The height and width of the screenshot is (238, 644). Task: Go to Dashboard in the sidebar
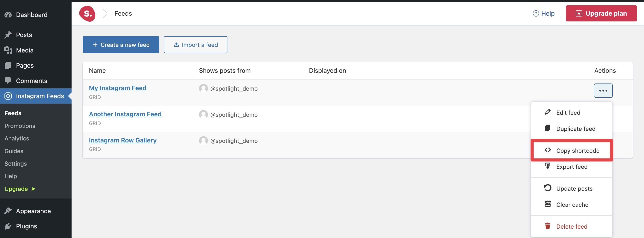coord(36,15)
